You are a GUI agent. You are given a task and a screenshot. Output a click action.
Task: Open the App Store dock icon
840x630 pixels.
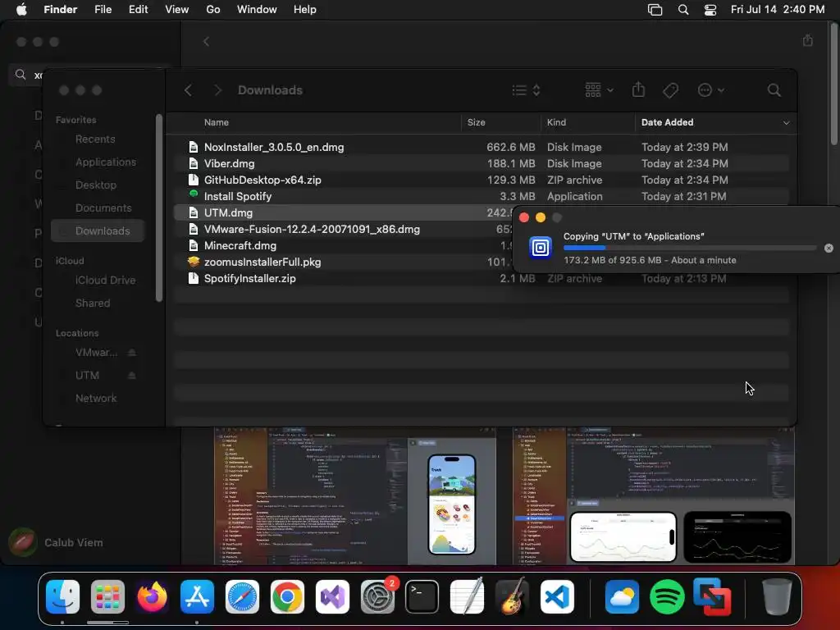click(197, 596)
